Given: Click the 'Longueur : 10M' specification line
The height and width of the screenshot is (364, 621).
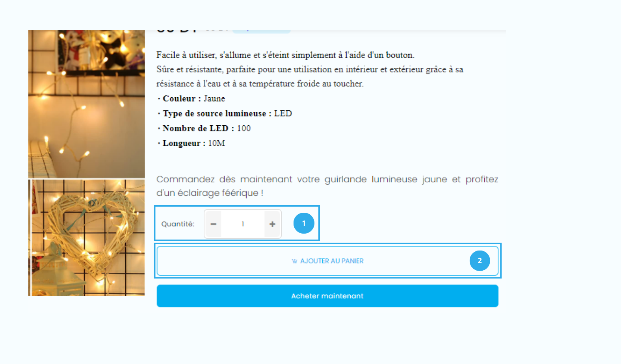Looking at the screenshot, I should [193, 143].
